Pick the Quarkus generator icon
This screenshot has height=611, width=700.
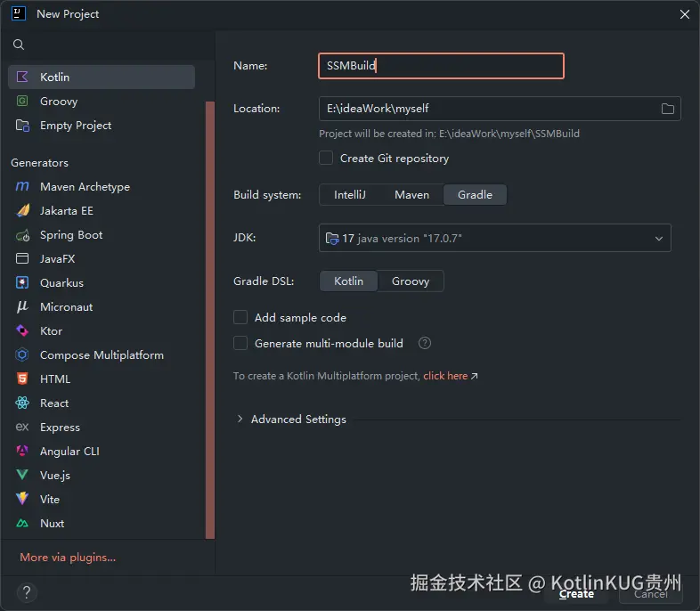click(x=22, y=282)
